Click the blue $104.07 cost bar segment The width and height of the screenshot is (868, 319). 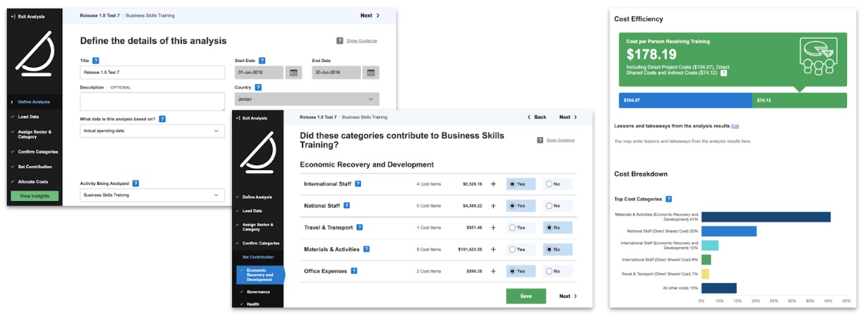[685, 101]
